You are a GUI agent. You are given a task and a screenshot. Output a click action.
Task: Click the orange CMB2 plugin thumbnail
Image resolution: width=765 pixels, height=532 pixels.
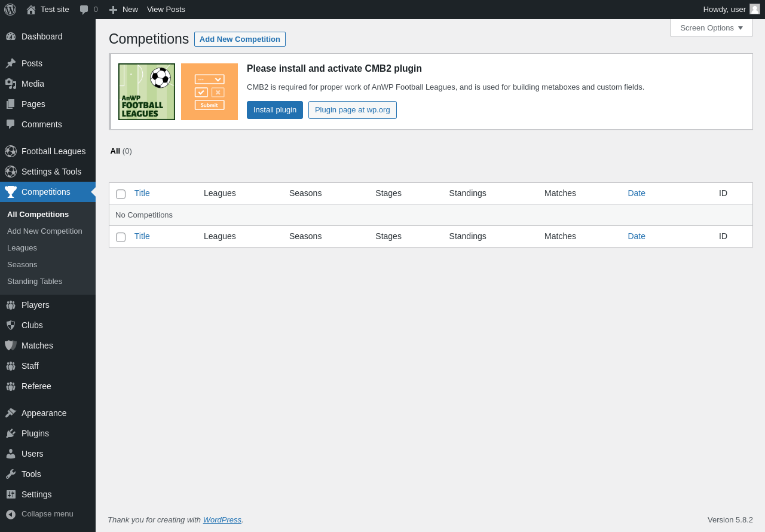coord(209,91)
